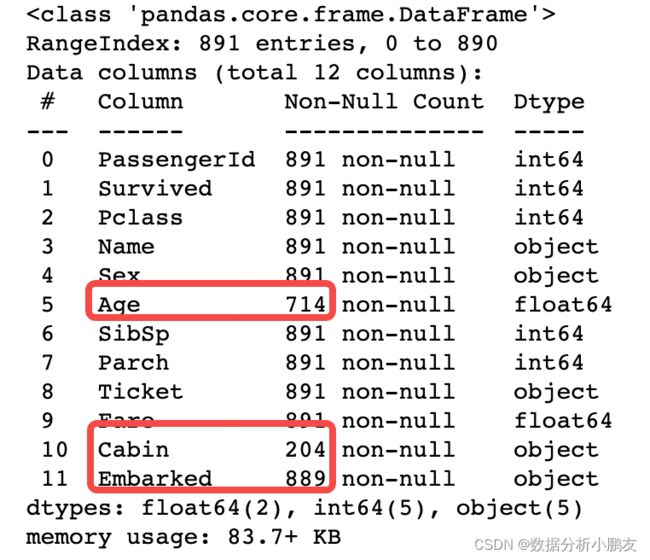
Task: Click the Column header label
Action: point(140,102)
